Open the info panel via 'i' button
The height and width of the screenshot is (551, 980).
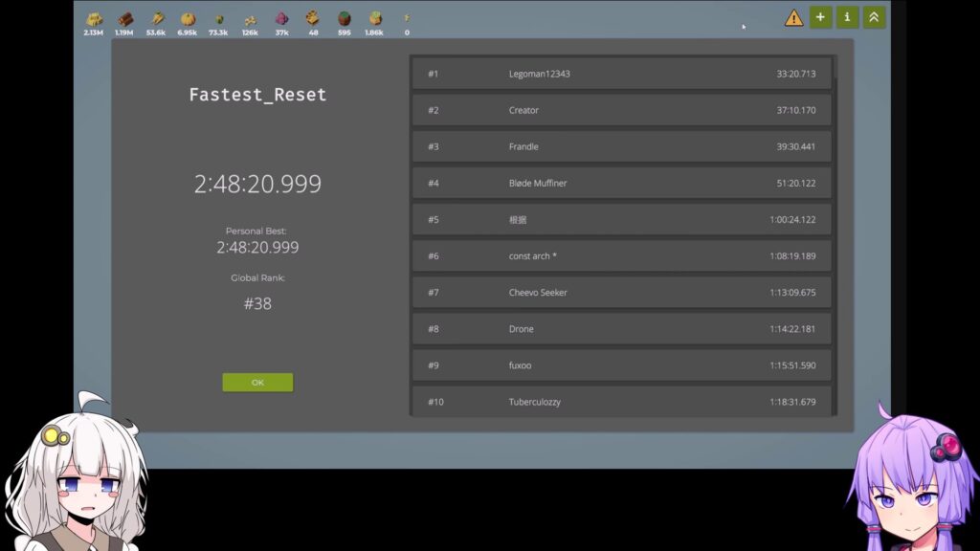tap(847, 17)
